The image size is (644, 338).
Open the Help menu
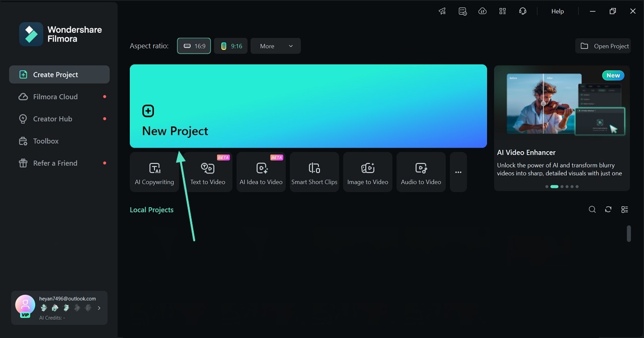click(x=557, y=11)
